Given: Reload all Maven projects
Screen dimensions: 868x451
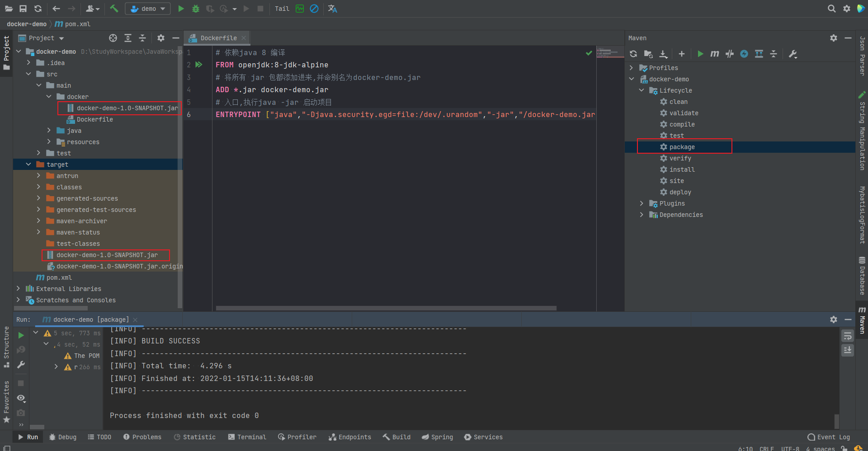Looking at the screenshot, I should coord(633,54).
